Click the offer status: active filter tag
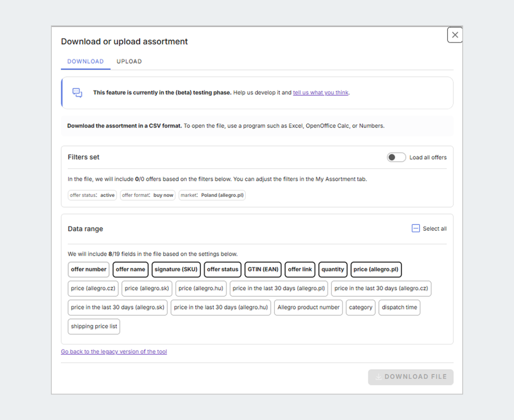 click(93, 195)
